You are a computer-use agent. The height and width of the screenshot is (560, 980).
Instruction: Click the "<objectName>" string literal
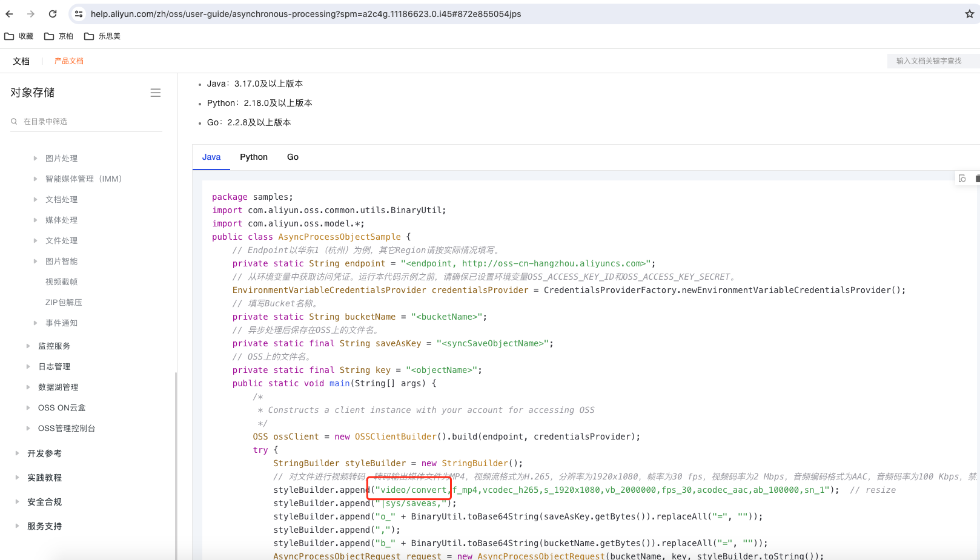coord(442,370)
